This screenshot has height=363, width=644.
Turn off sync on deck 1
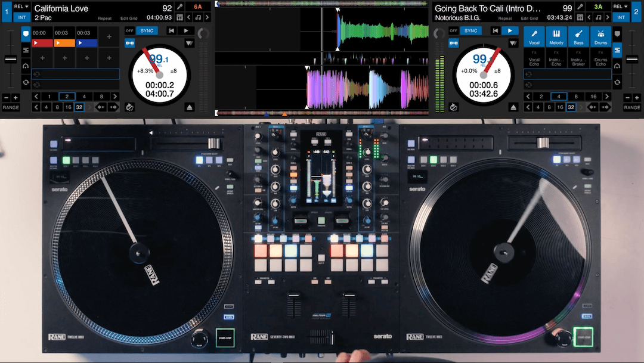tap(129, 31)
